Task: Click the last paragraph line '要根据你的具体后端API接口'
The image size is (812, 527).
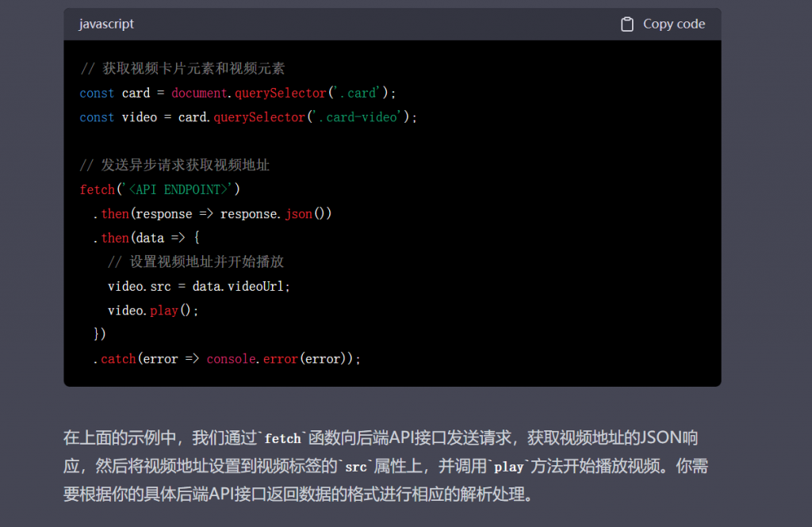Action: tap(298, 495)
